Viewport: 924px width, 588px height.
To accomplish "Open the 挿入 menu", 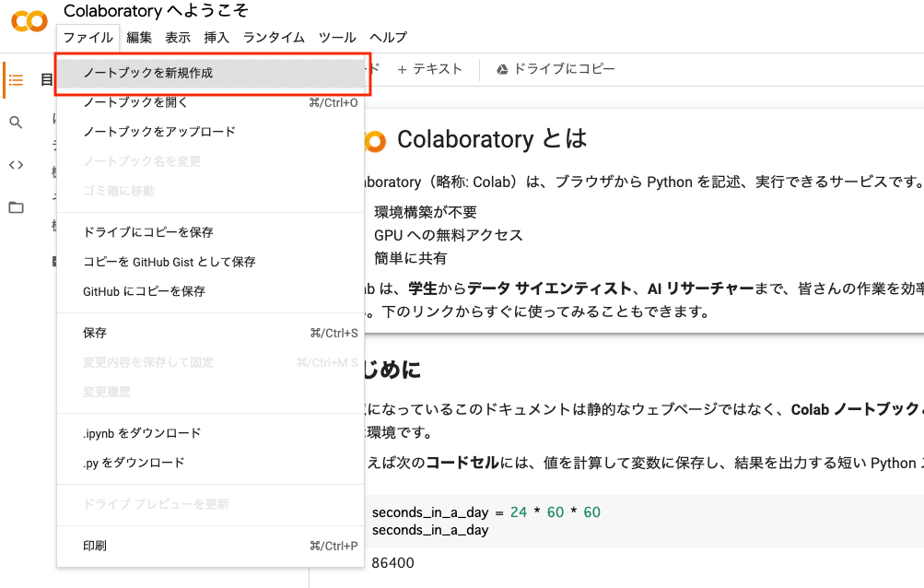I will [x=216, y=38].
